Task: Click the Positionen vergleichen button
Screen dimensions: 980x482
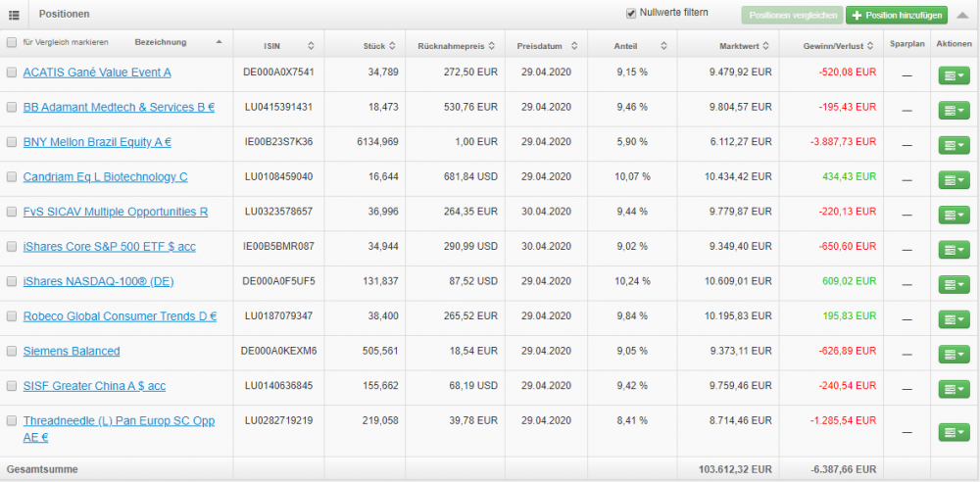Action: point(792,15)
